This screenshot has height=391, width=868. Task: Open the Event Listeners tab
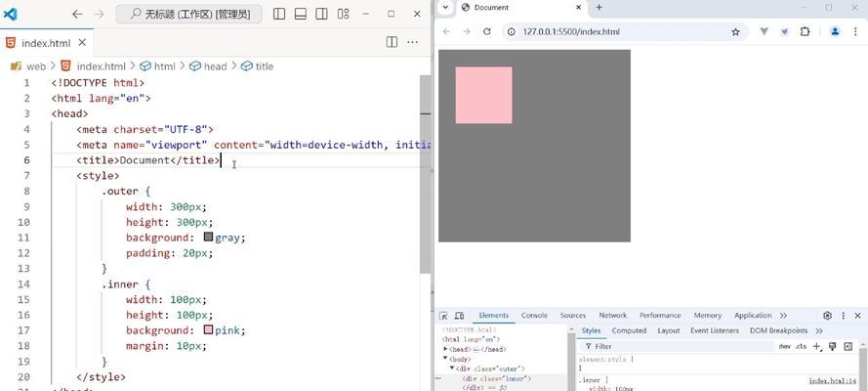coord(714,330)
